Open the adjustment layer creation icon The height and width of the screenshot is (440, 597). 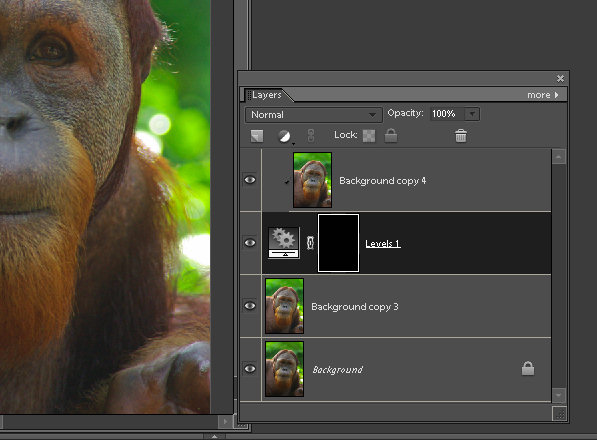pyautogui.click(x=284, y=136)
